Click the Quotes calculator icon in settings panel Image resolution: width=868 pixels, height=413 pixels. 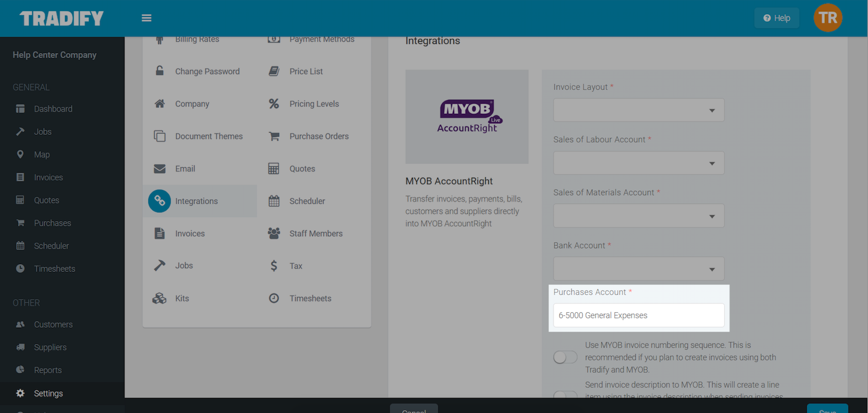coord(274,169)
